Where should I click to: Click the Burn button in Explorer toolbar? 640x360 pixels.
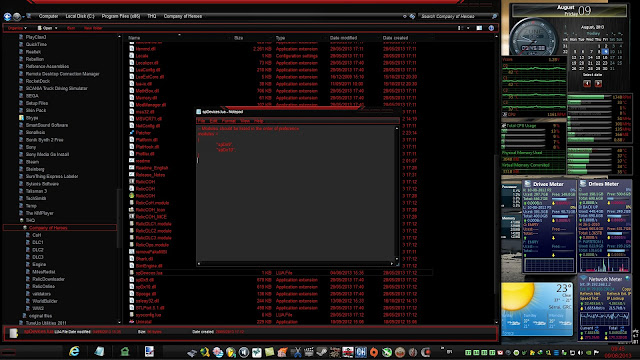[x=71, y=28]
